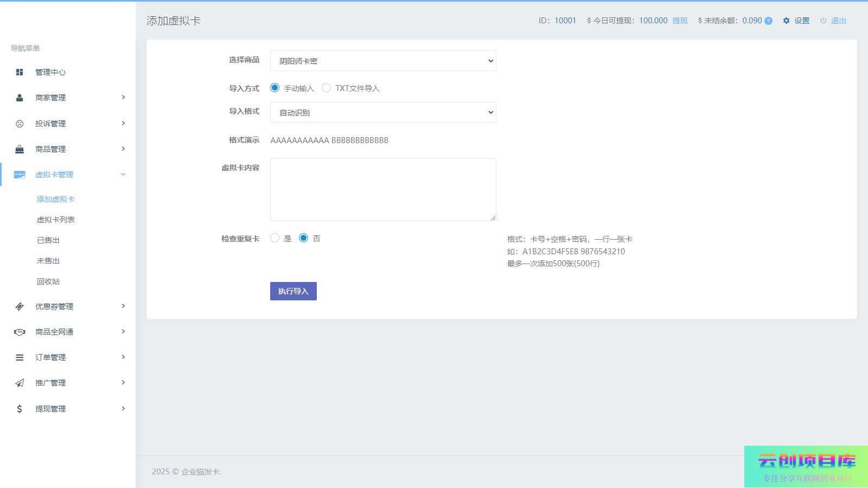Viewport: 868px width, 488px height.
Task: Choose the 手动输入 import method
Action: click(275, 88)
